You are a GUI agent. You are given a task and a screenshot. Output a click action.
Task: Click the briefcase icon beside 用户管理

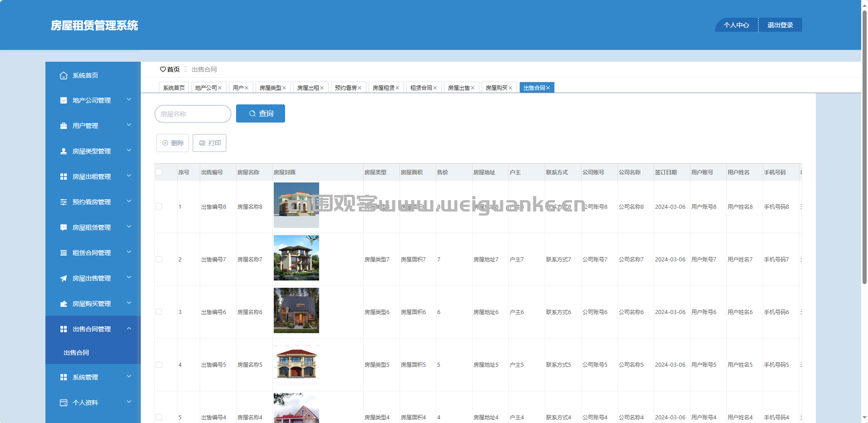[x=64, y=126]
